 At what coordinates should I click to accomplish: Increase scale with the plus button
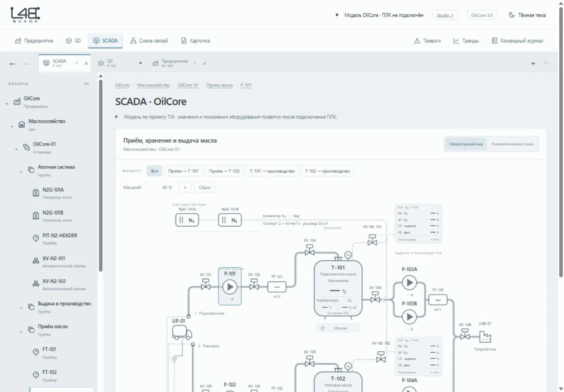pyautogui.click(x=185, y=187)
